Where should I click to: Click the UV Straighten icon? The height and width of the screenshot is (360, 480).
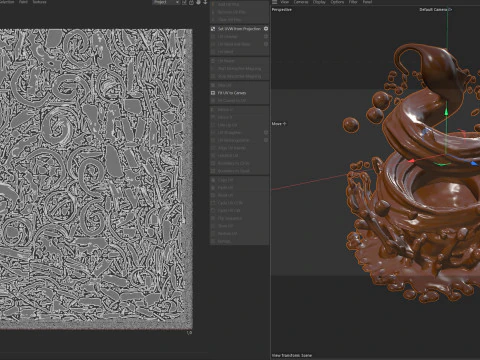[x=213, y=132]
